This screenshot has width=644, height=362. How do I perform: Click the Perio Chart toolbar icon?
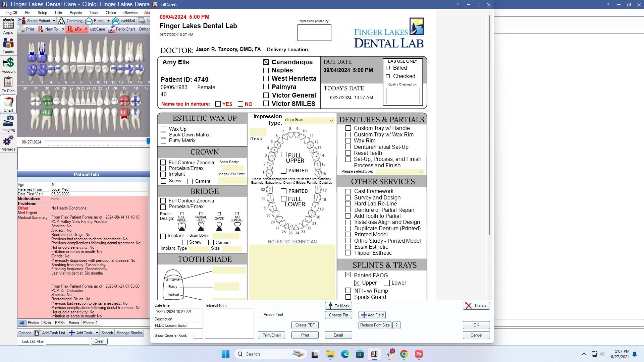pos(121,29)
